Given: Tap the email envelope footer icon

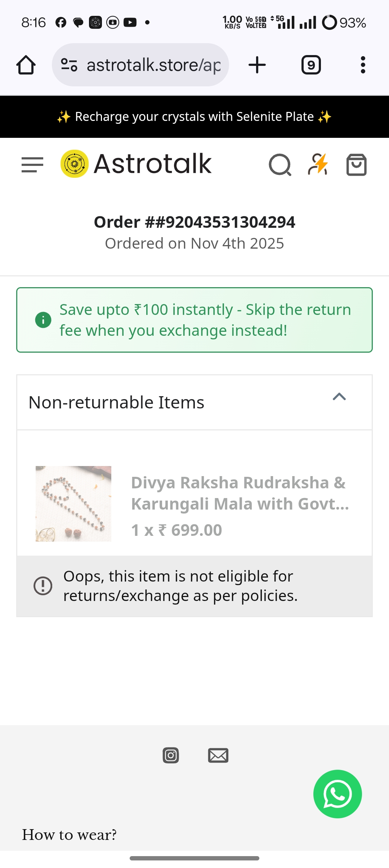Looking at the screenshot, I should (x=218, y=755).
